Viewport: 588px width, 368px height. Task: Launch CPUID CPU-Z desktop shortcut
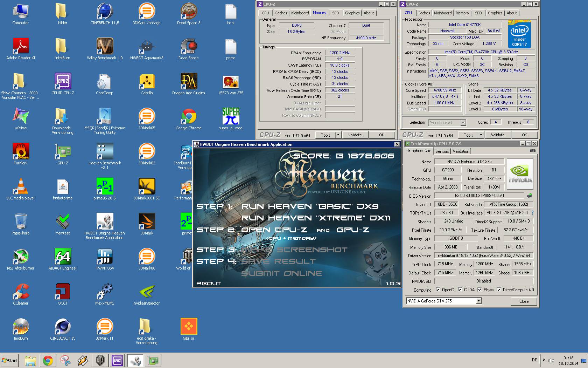pyautogui.click(x=63, y=84)
